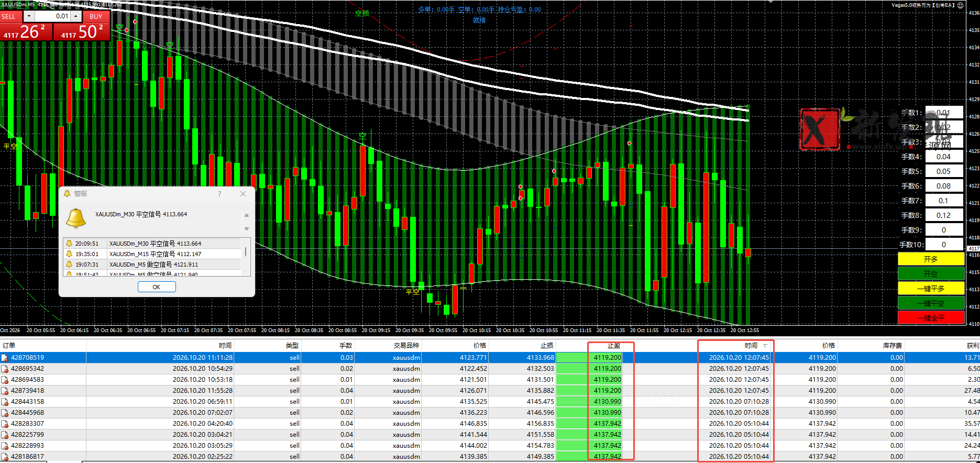
Task: Click the order icon for order 428695342
Action: coord(5,369)
